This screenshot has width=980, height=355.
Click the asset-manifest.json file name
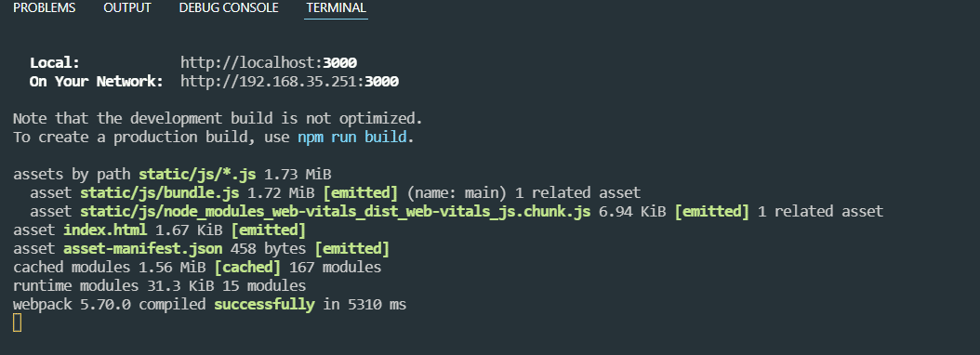click(143, 249)
